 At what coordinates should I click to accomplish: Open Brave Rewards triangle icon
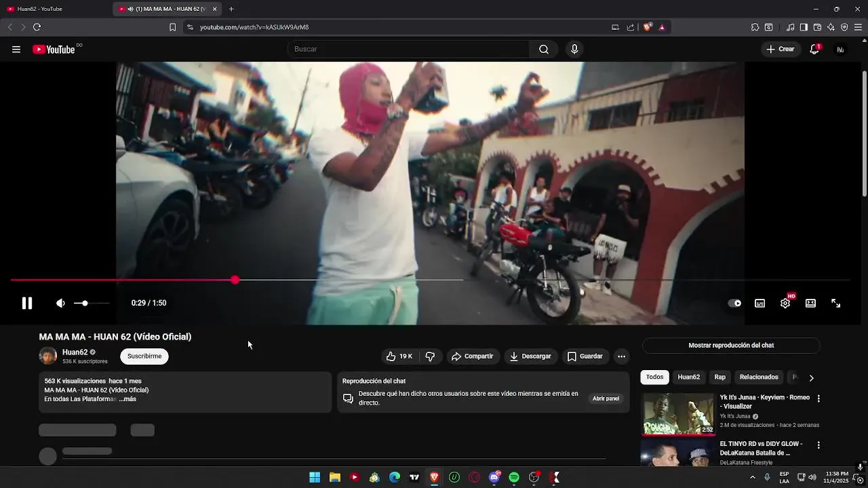(662, 27)
